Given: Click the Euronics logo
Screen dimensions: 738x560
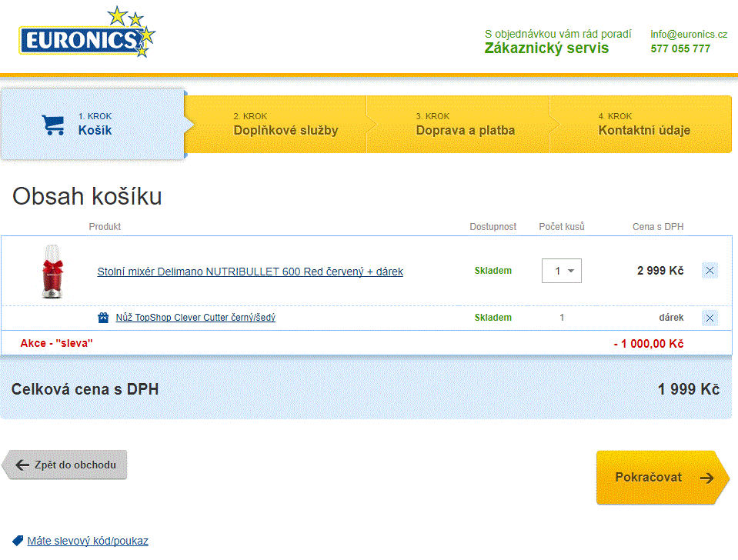Looking at the screenshot, I should coord(87,32).
